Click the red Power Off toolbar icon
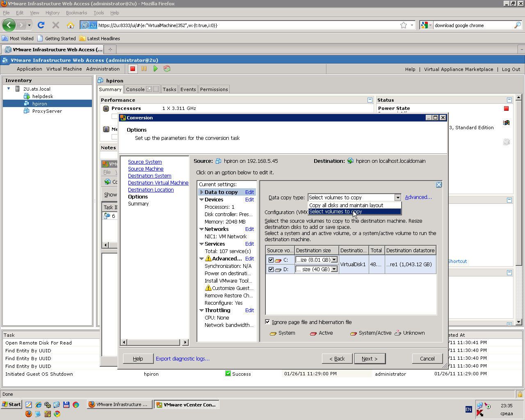Screen dimensions: 525x420 (x=132, y=69)
